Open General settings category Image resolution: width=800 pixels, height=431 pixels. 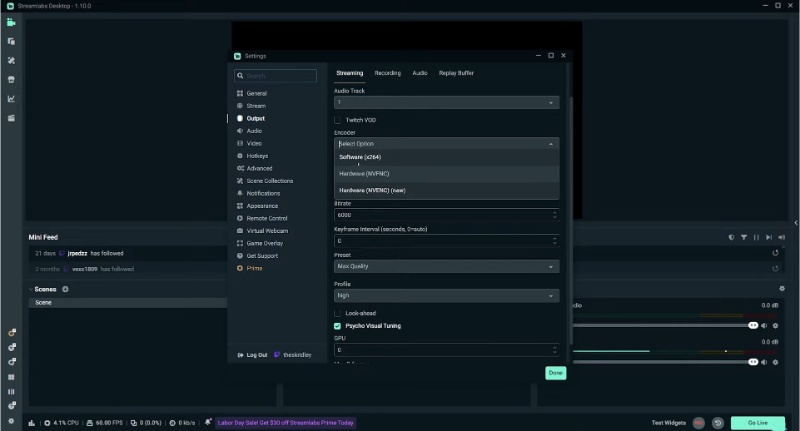coord(257,93)
